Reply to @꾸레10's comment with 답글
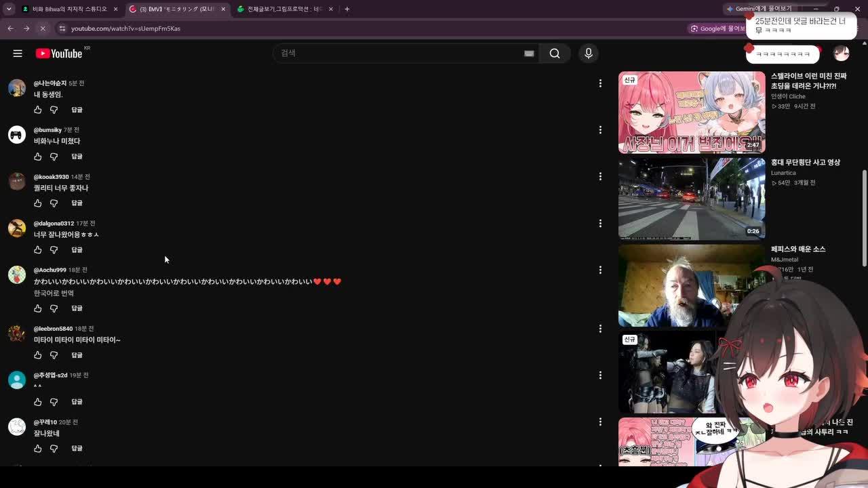868x488 pixels. tap(77, 449)
